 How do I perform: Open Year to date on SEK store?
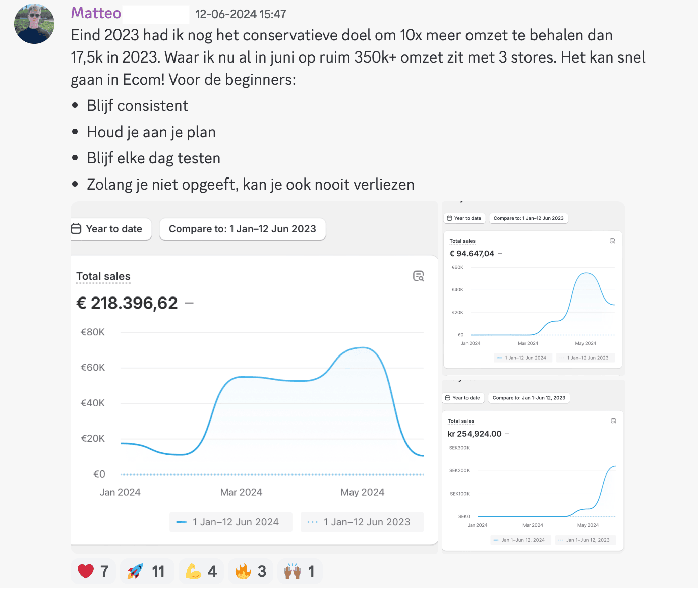pyautogui.click(x=462, y=398)
